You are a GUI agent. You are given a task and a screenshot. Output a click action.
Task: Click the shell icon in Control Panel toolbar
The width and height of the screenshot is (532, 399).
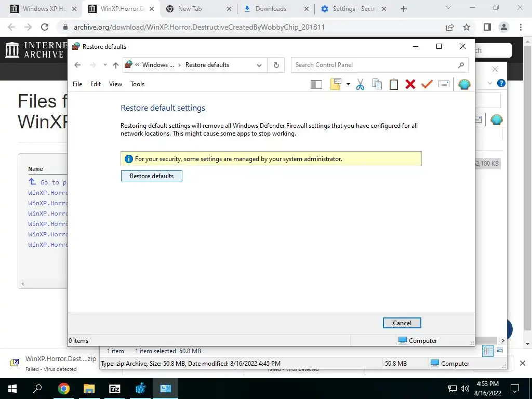coord(464,84)
